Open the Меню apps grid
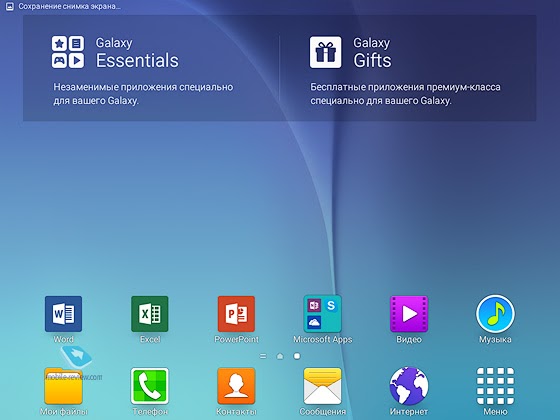The image size is (560, 420). click(495, 386)
